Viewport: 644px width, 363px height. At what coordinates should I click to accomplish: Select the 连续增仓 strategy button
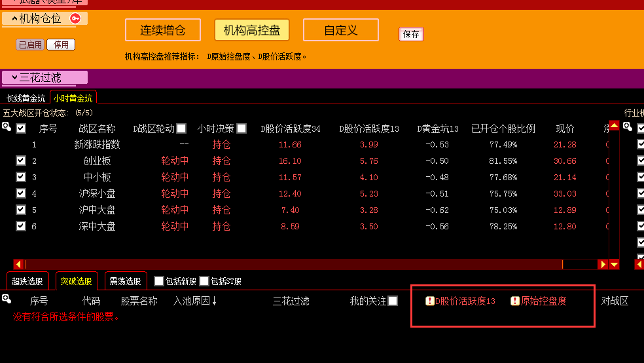pyautogui.click(x=163, y=30)
